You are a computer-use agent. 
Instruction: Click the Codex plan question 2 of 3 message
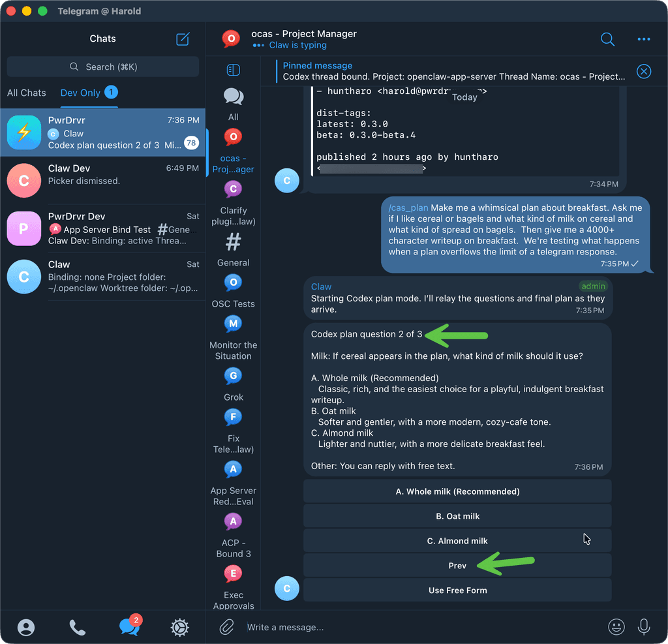457,400
